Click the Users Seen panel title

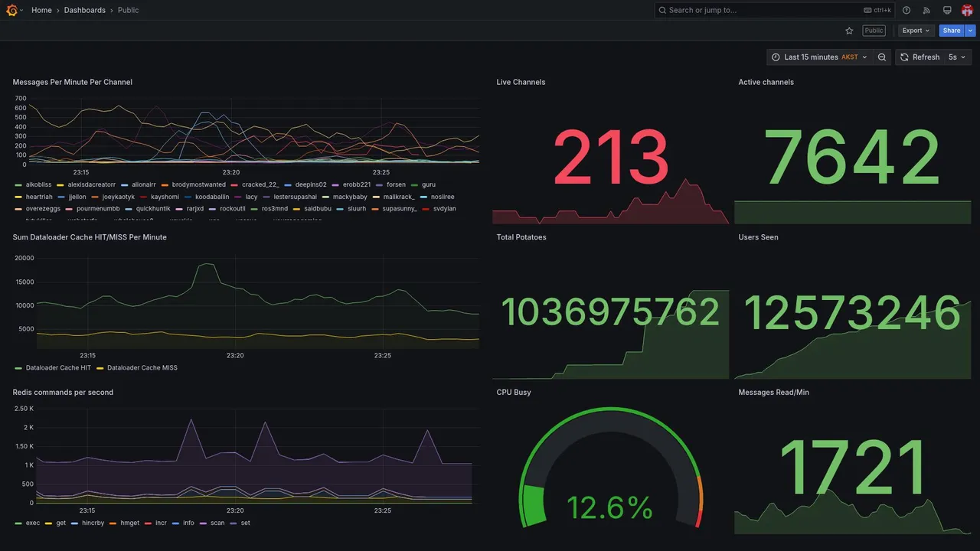(x=758, y=237)
